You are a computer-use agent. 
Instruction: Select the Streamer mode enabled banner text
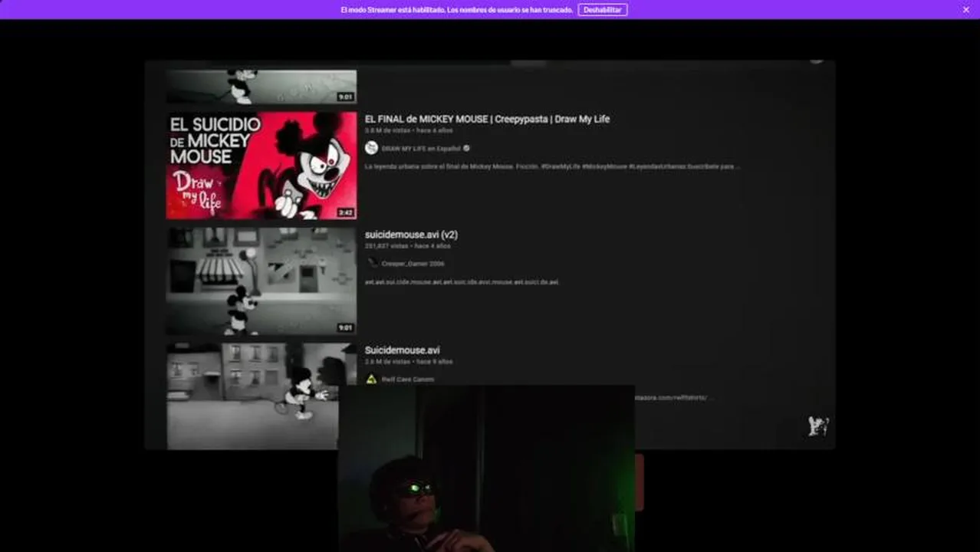[456, 10]
